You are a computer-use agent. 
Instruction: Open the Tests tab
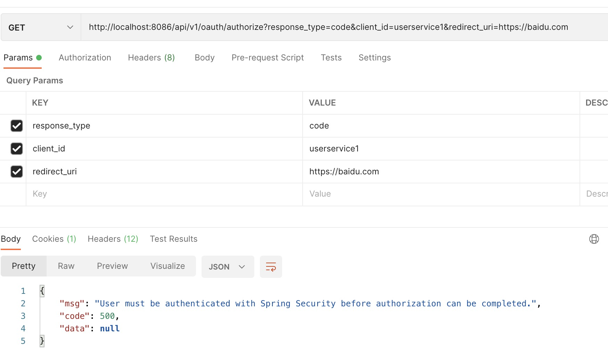tap(331, 58)
